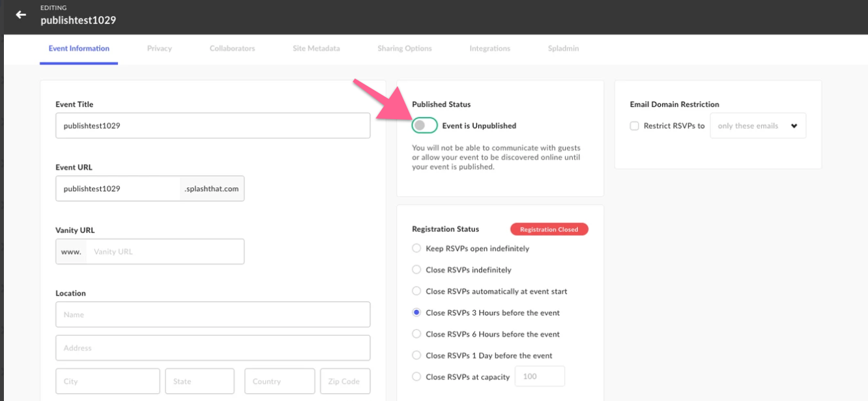Click the 'Event is Unpublished' label
The width and height of the screenshot is (868, 401).
click(x=479, y=126)
